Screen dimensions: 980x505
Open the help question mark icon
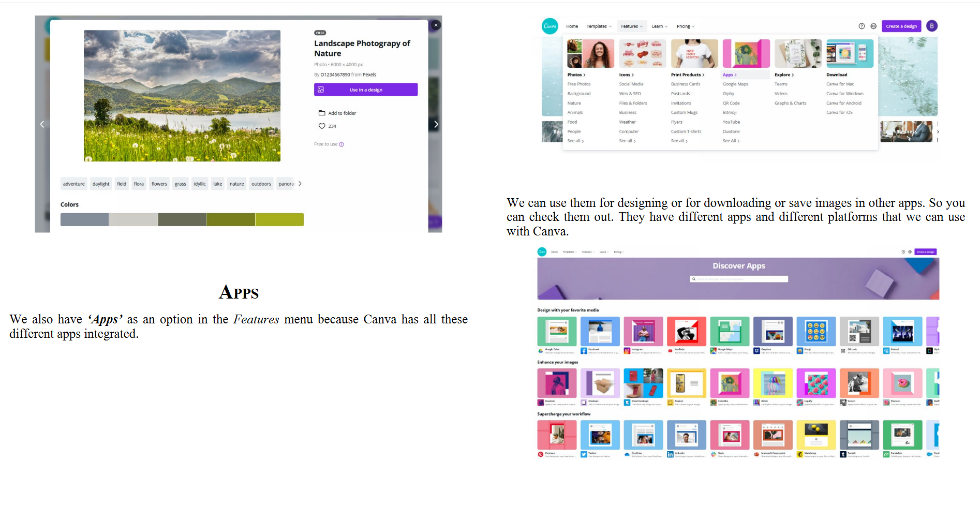[x=862, y=26]
